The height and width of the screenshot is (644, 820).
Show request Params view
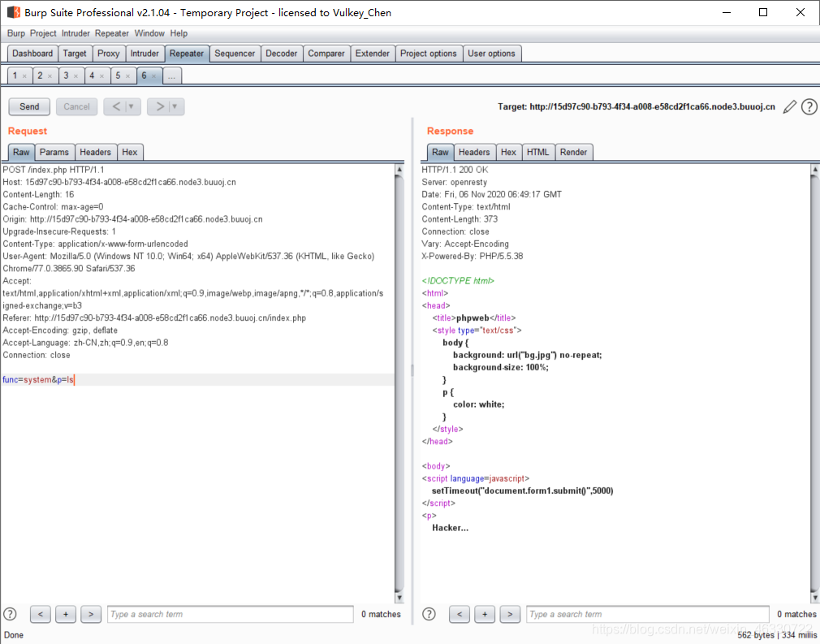[x=54, y=152]
